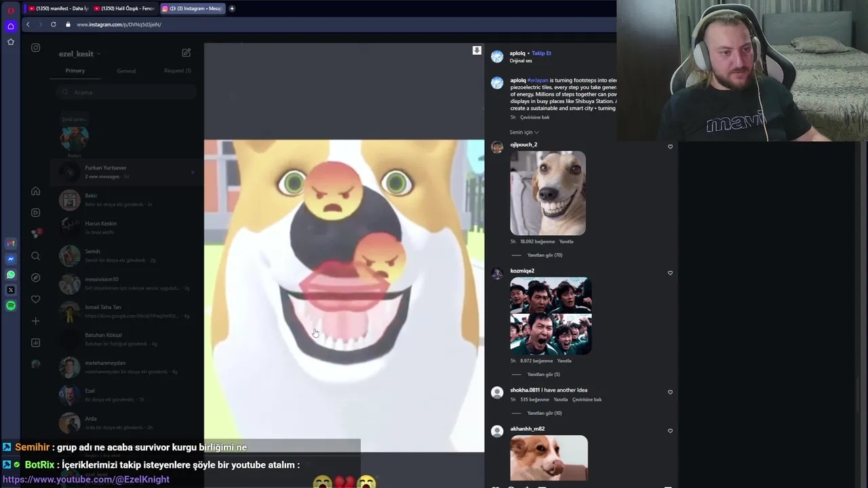Open Instagram Explore compass icon

tap(35, 278)
